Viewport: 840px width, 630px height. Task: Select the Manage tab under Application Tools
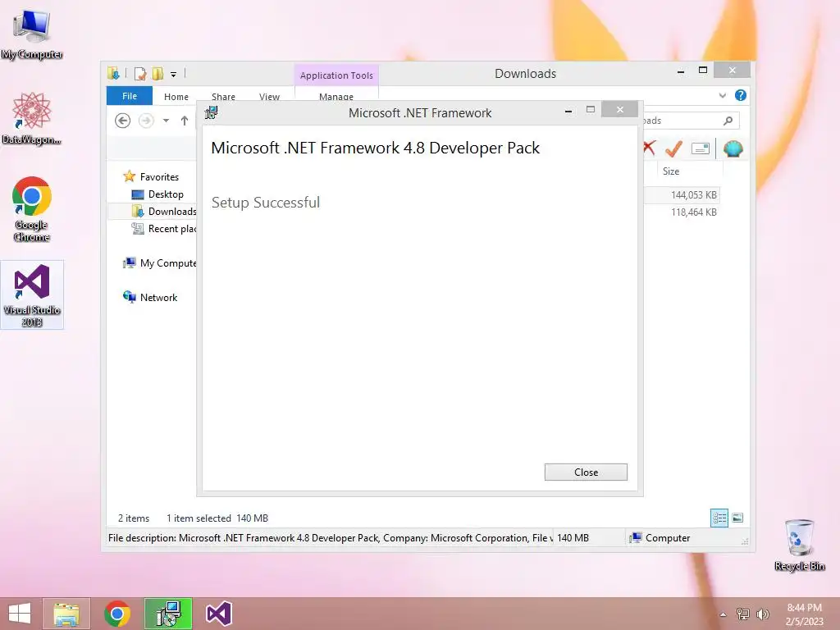336,97
